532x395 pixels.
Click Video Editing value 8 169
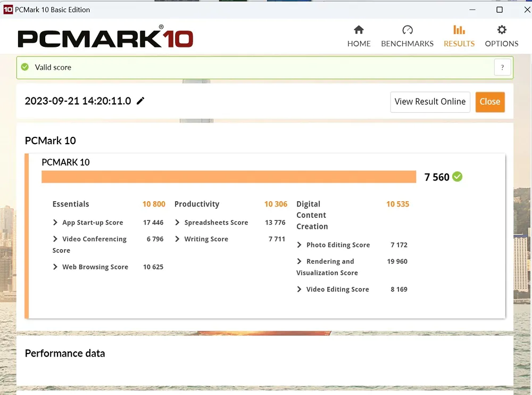[x=399, y=289]
